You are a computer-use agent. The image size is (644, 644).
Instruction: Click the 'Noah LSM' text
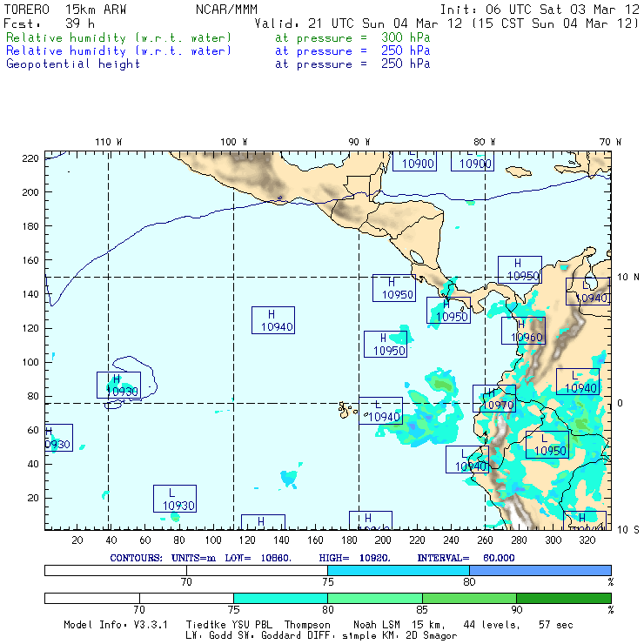tap(377, 625)
